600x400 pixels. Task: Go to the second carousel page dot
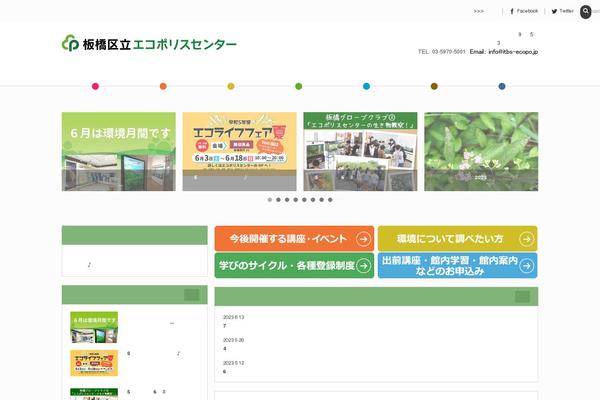279,200
